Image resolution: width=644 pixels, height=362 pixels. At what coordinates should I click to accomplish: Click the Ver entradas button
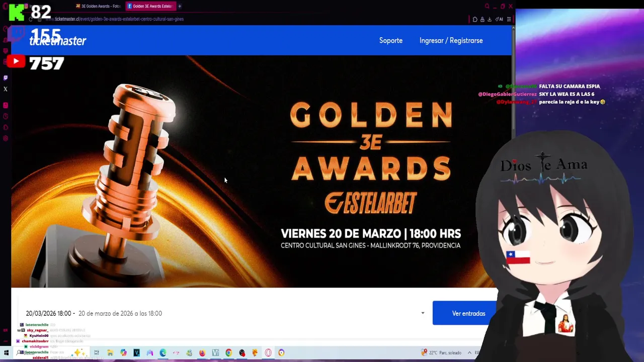pyautogui.click(x=465, y=313)
